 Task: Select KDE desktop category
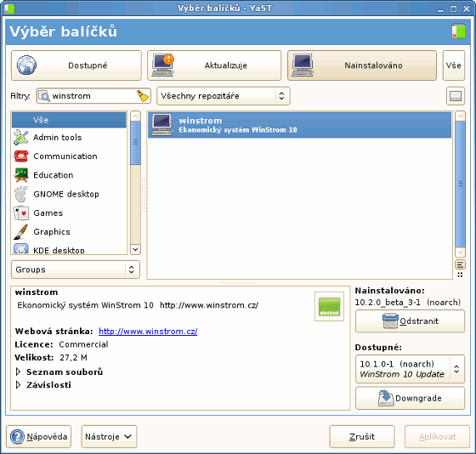[69, 249]
